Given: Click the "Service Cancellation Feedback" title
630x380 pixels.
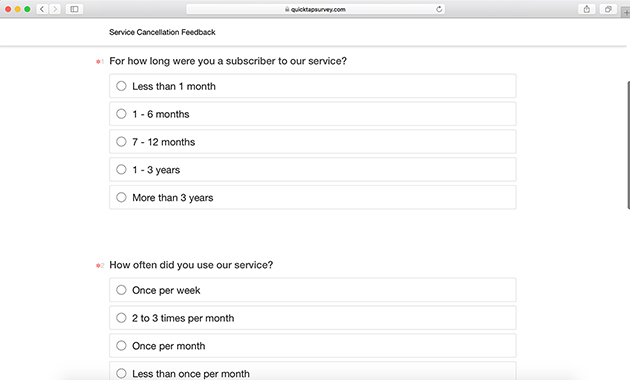Looking at the screenshot, I should pyautogui.click(x=162, y=32).
